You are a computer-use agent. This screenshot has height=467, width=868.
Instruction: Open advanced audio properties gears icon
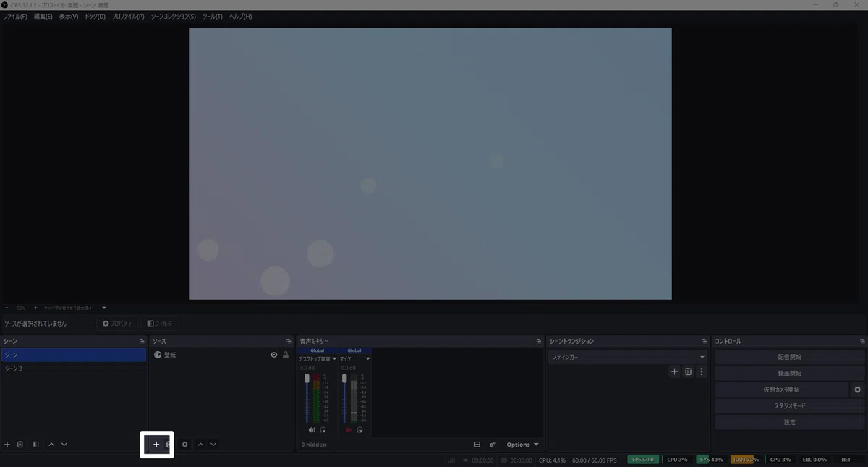tap(493, 445)
